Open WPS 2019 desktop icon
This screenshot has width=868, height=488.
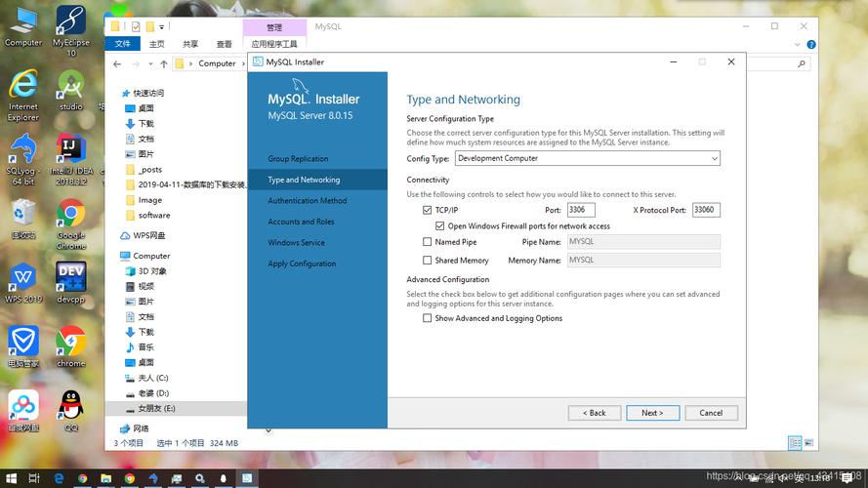click(23, 283)
